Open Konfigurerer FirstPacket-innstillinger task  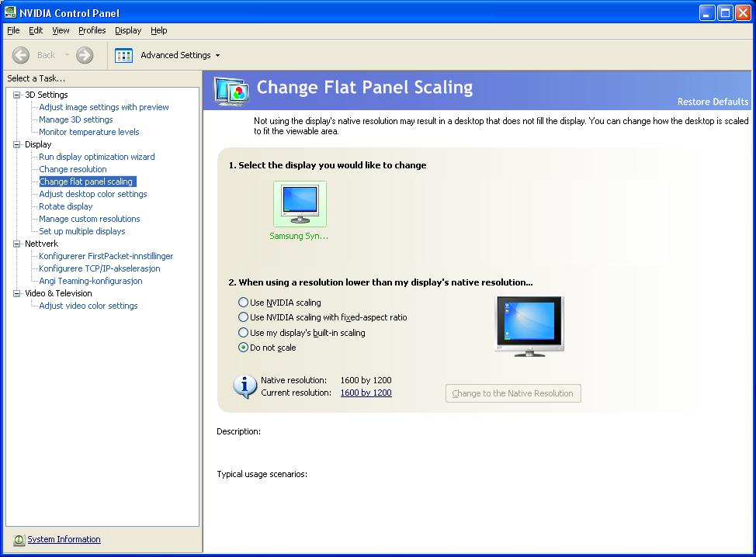pos(106,256)
